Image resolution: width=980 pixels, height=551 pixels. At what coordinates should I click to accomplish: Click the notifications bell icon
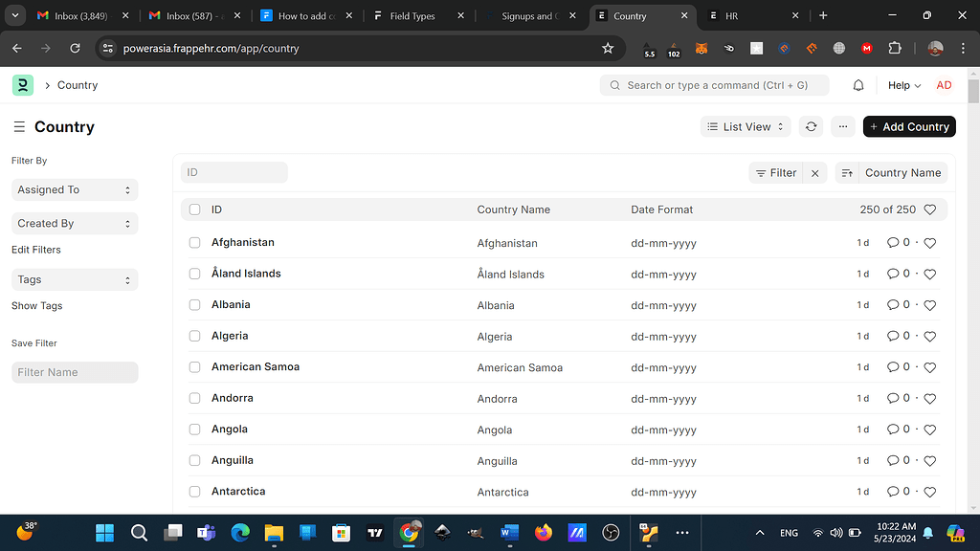coord(858,85)
